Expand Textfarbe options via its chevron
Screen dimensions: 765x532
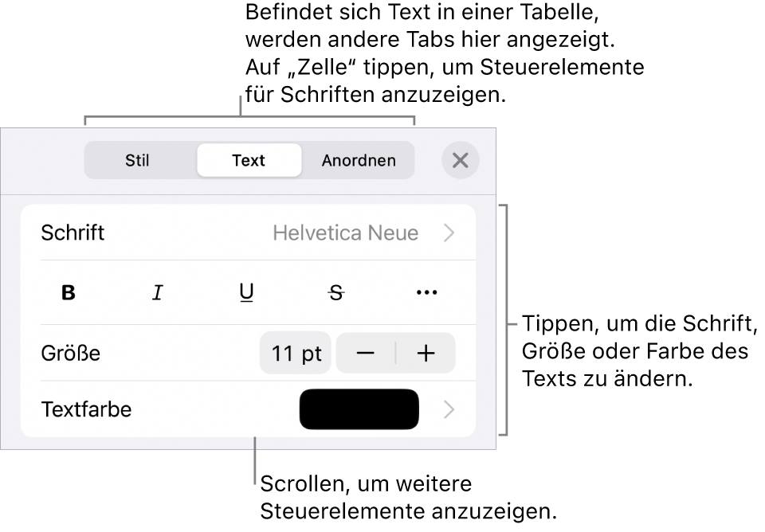click(x=449, y=409)
